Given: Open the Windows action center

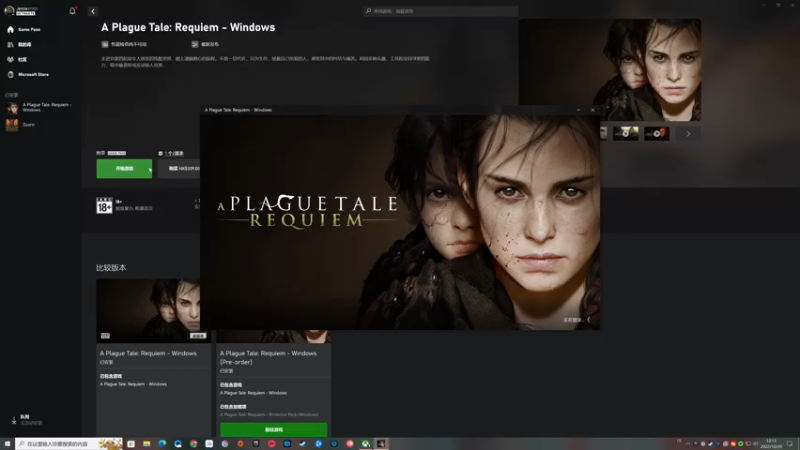Looking at the screenshot, I should click(790, 444).
